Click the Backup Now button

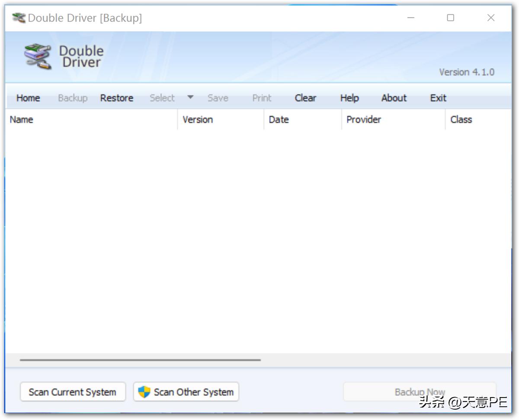(420, 392)
